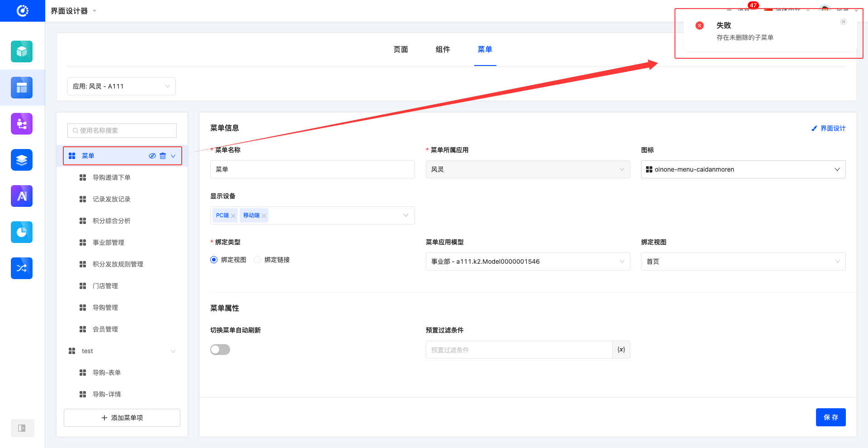Switch to the 组件 tab
This screenshot has height=448, width=868.
click(x=443, y=49)
